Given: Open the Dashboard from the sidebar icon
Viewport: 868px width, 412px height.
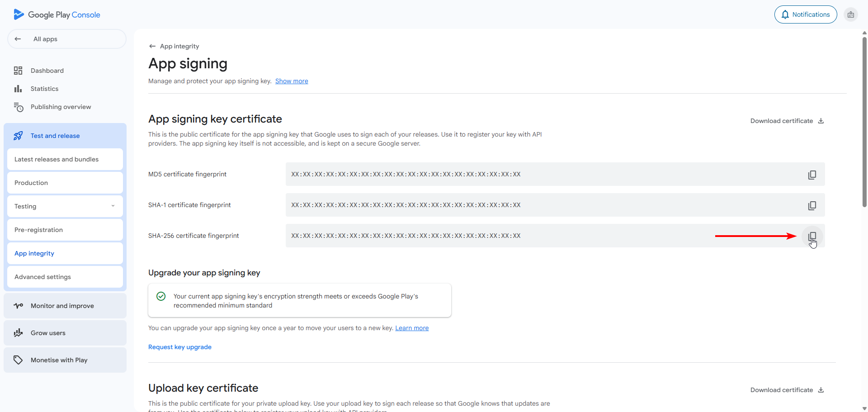Looking at the screenshot, I should point(18,71).
